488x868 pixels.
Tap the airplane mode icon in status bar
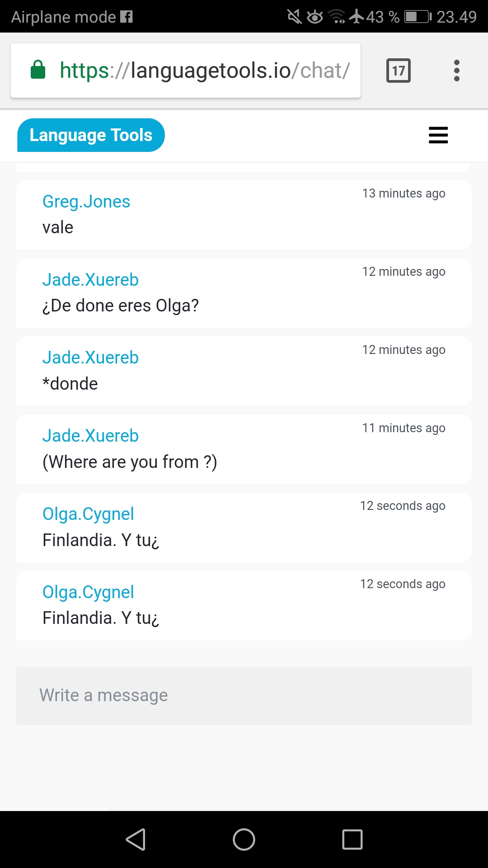coord(357,17)
